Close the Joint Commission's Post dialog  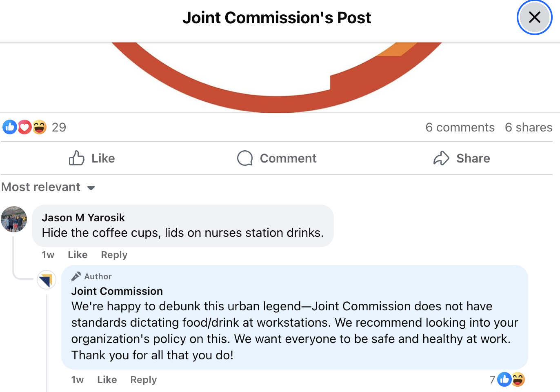coord(534,18)
